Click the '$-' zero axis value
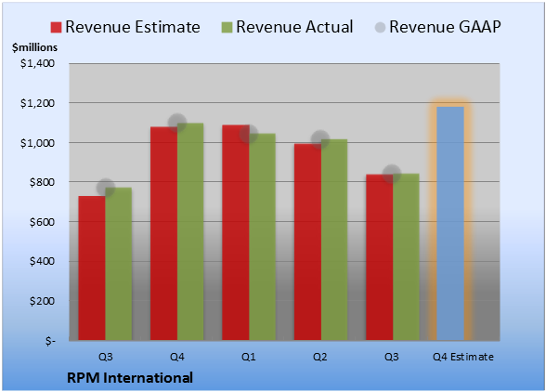This screenshot has width=546, height=392. (50, 340)
